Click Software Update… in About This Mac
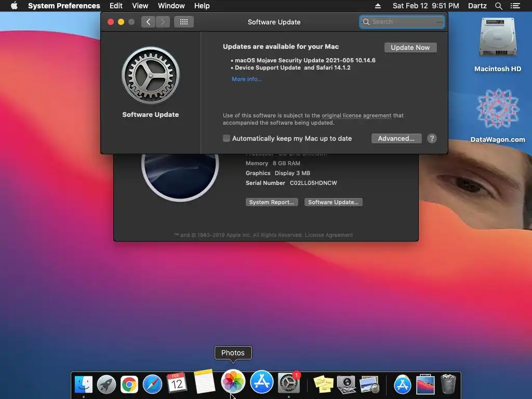This screenshot has width=532, height=399. point(333,202)
